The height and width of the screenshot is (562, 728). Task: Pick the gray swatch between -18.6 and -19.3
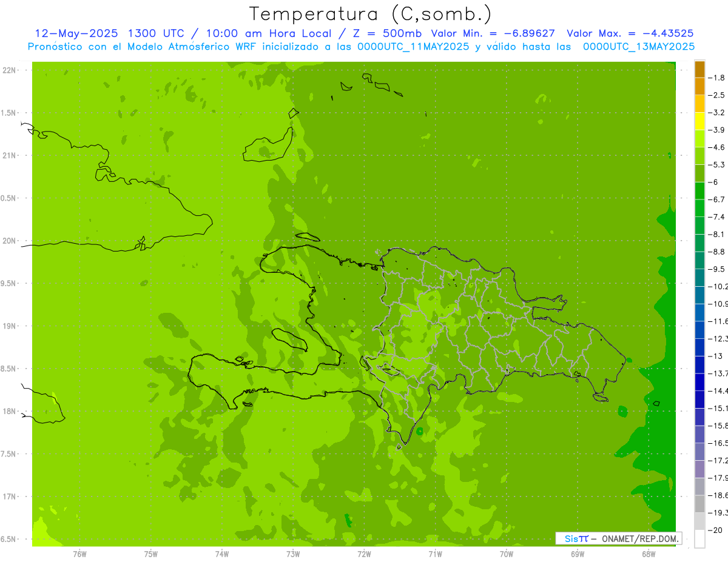click(699, 504)
